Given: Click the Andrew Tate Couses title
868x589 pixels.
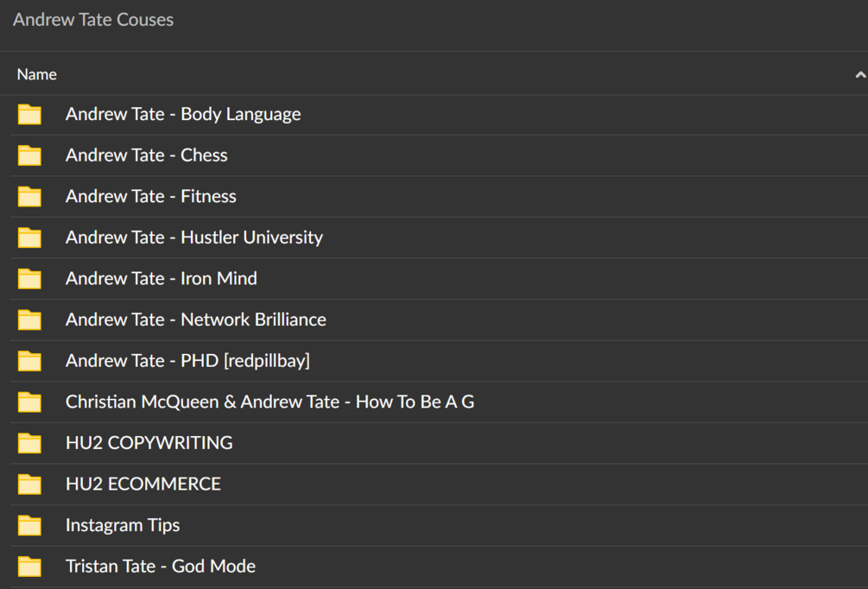Looking at the screenshot, I should [93, 20].
